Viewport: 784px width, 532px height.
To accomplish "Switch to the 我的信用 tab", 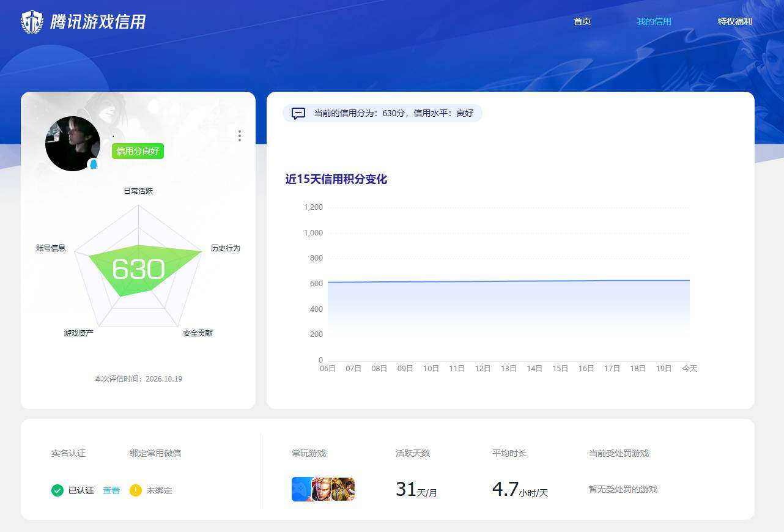I will 654,21.
